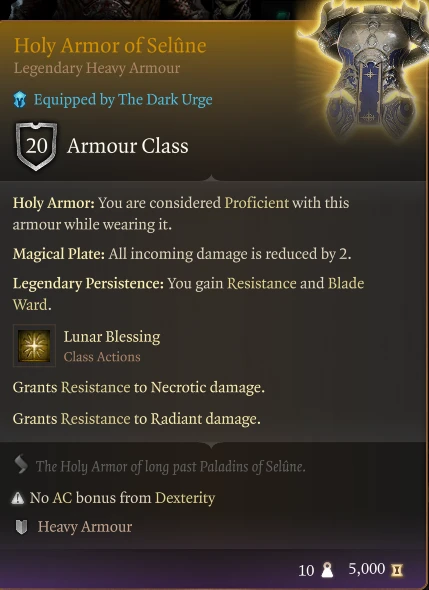Click Resistance keyword in Legendary Persistence
The width and height of the screenshot is (429, 590).
tap(262, 283)
